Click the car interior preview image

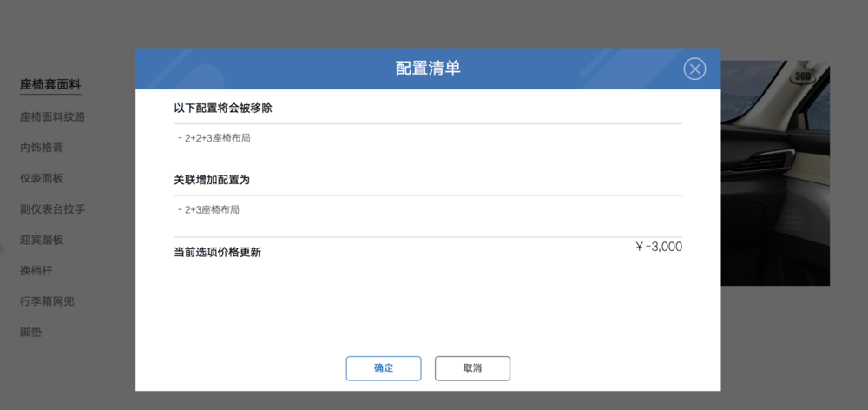775,174
